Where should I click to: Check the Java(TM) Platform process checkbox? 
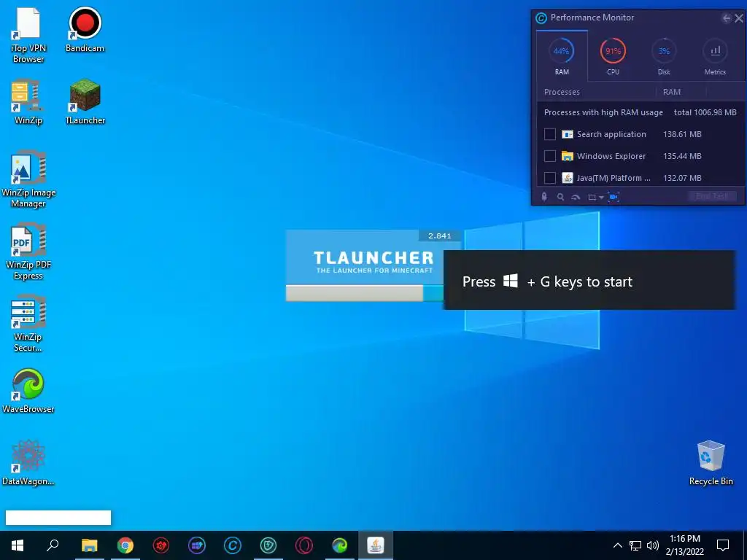click(550, 178)
